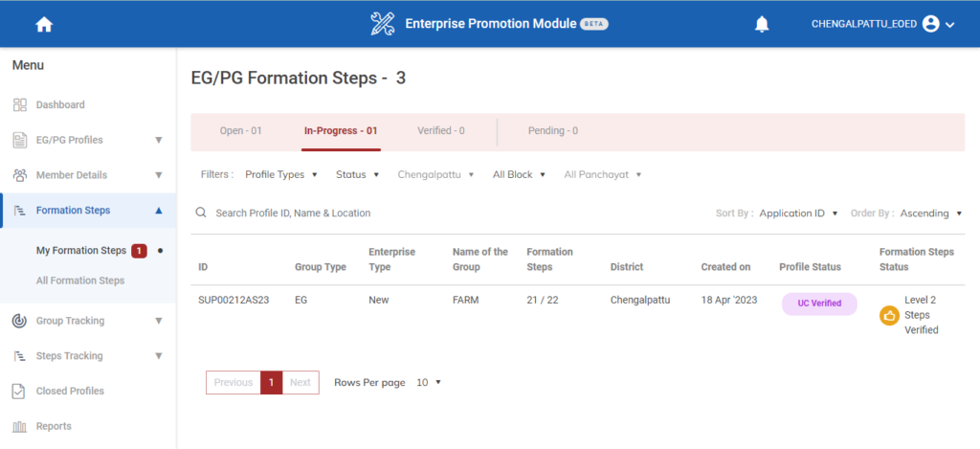This screenshot has height=449, width=980.
Task: Click the search magnifier icon
Action: [201, 213]
